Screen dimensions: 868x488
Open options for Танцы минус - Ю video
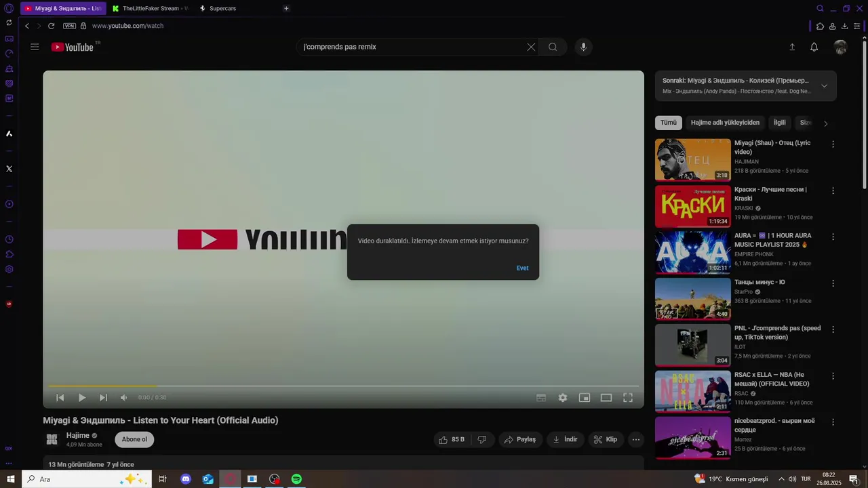click(833, 283)
